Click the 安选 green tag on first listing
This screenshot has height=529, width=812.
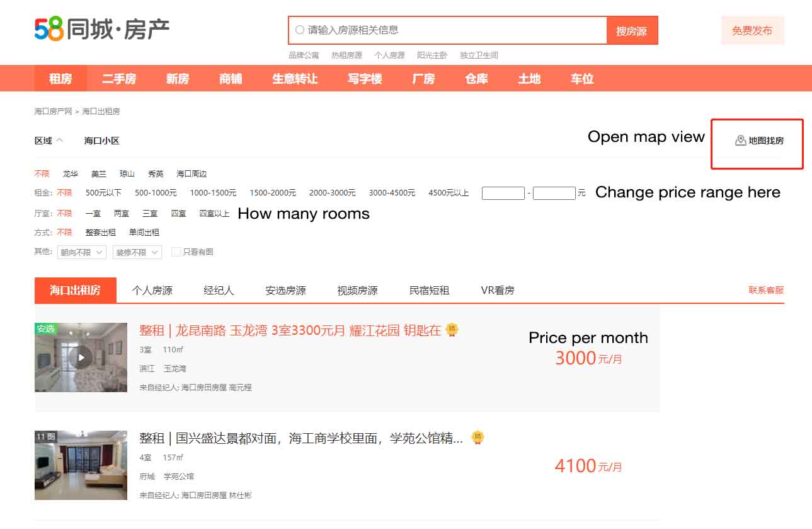click(x=45, y=328)
